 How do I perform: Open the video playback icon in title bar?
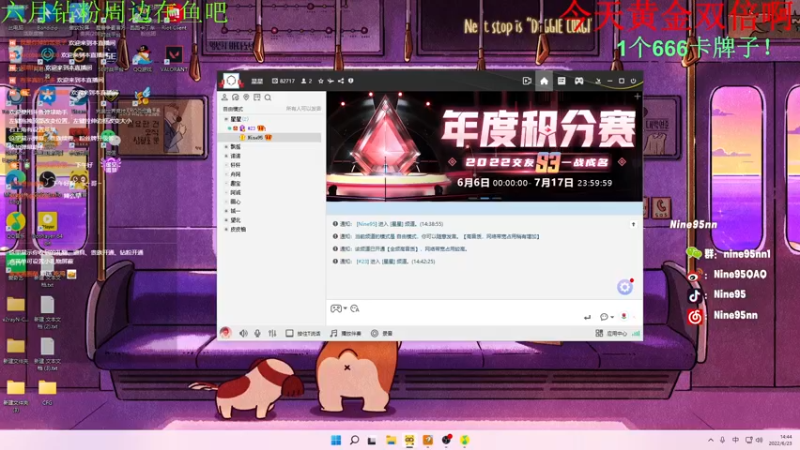527,81
